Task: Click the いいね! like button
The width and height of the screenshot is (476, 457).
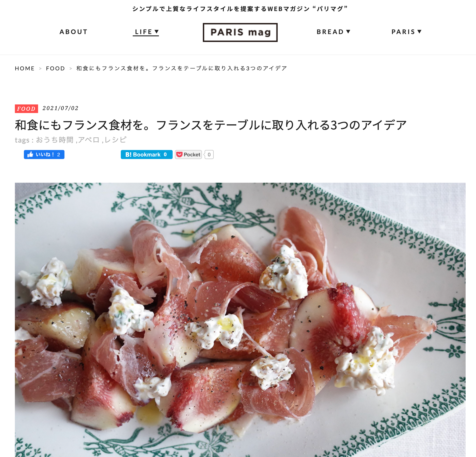Action: pos(44,155)
